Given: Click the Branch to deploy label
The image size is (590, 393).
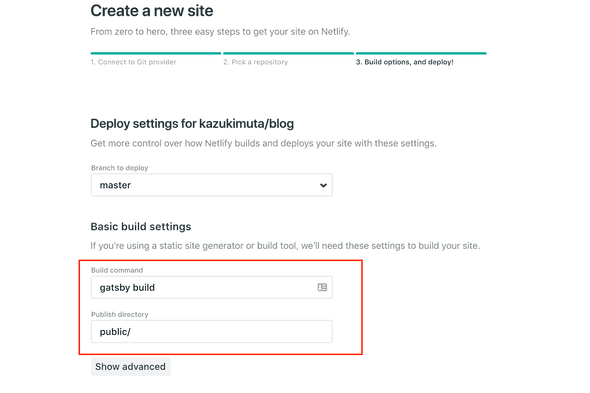Looking at the screenshot, I should pos(120,168).
